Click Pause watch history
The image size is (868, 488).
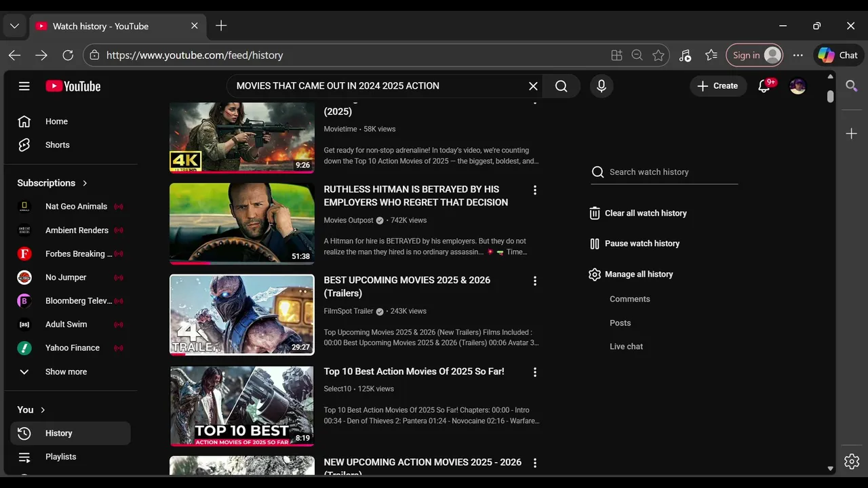[635, 243]
